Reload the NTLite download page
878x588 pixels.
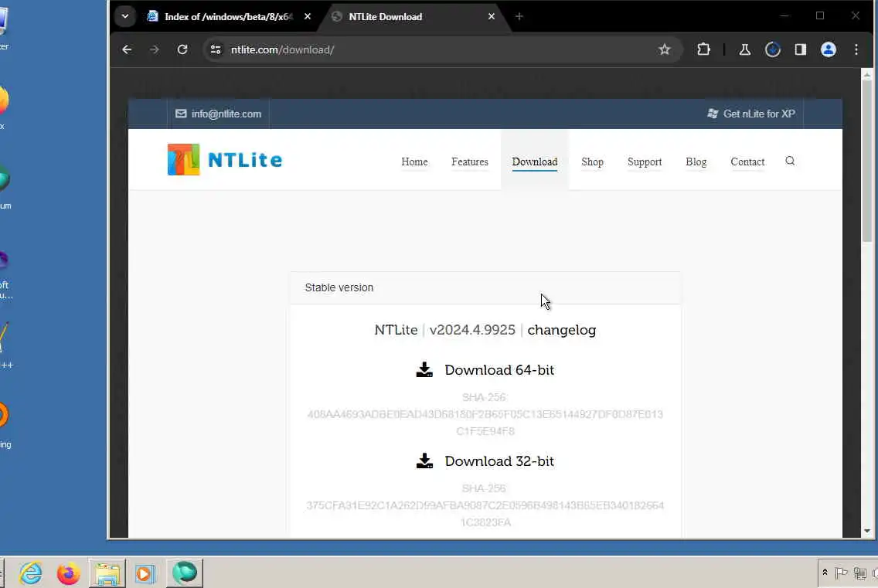click(182, 50)
